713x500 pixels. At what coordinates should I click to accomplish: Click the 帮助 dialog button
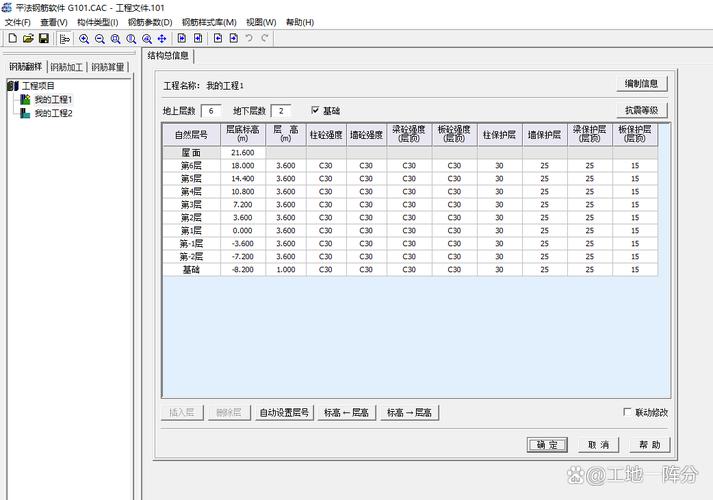650,445
